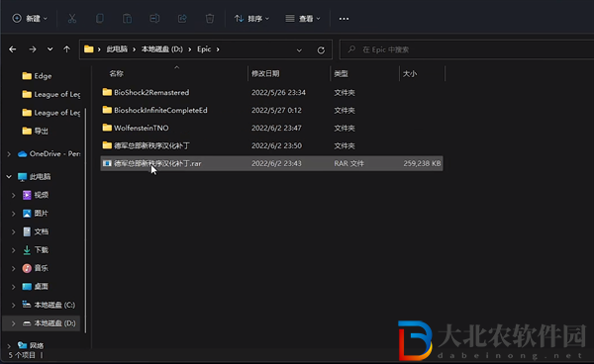This screenshot has height=364, width=594.
Task: Focus the 在 Epic 中搜索 search box
Action: 466,49
